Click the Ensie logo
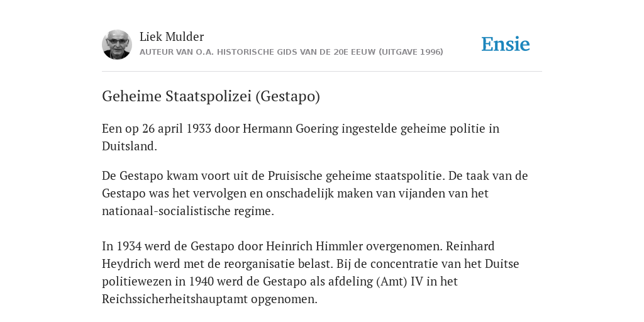Image resolution: width=644 pixels, height=322 pixels. tap(506, 45)
